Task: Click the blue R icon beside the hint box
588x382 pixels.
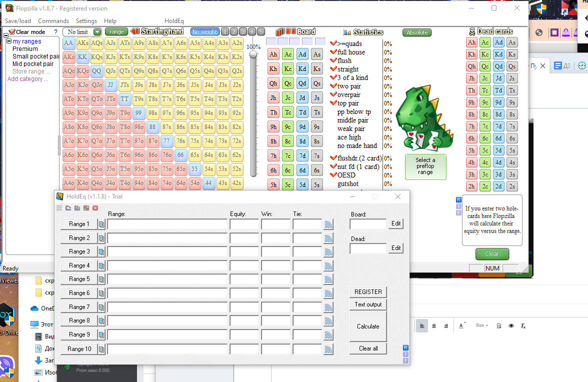Action: click(x=458, y=200)
